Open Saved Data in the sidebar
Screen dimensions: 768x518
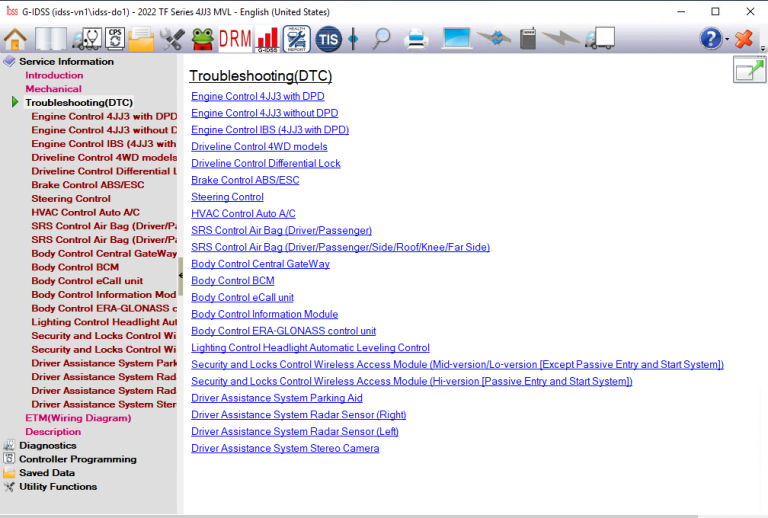pos(47,472)
